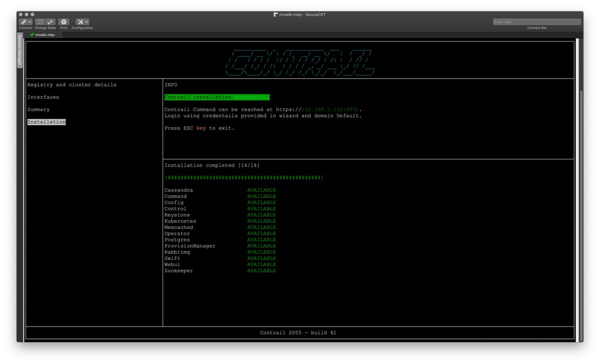Select the Summary menu entry
The image size is (600, 364).
[38, 109]
